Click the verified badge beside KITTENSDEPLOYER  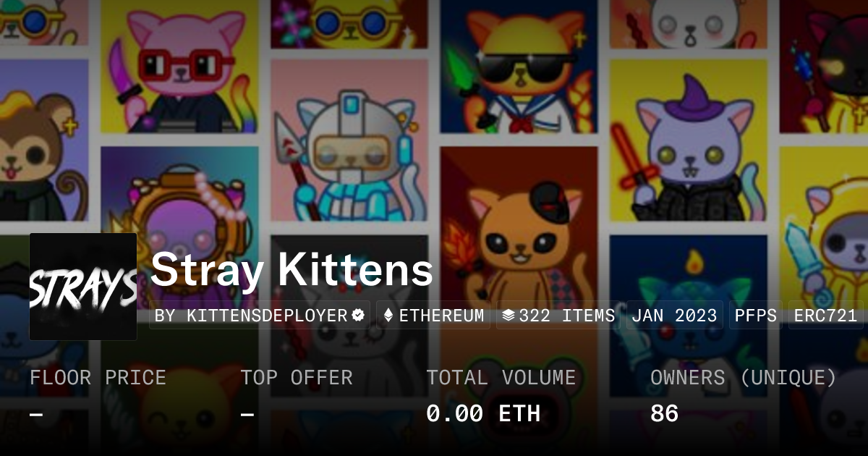click(x=358, y=316)
